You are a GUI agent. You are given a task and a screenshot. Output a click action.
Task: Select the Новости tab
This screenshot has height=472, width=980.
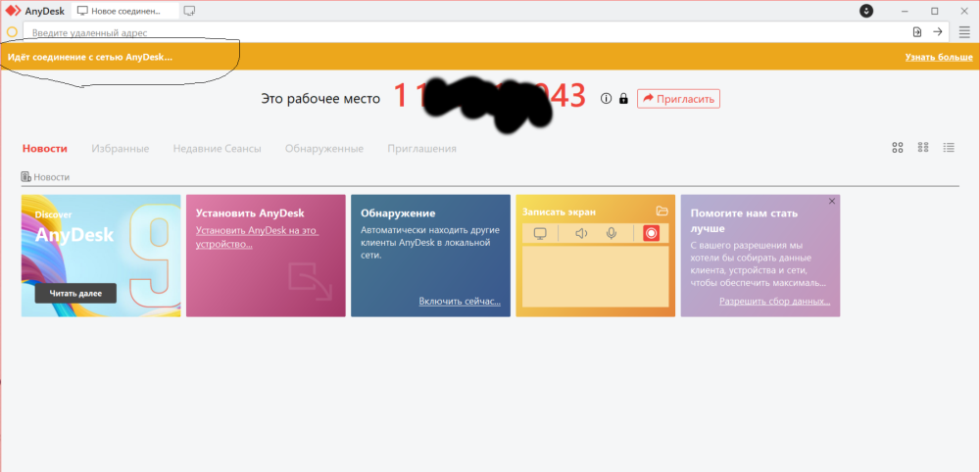45,149
